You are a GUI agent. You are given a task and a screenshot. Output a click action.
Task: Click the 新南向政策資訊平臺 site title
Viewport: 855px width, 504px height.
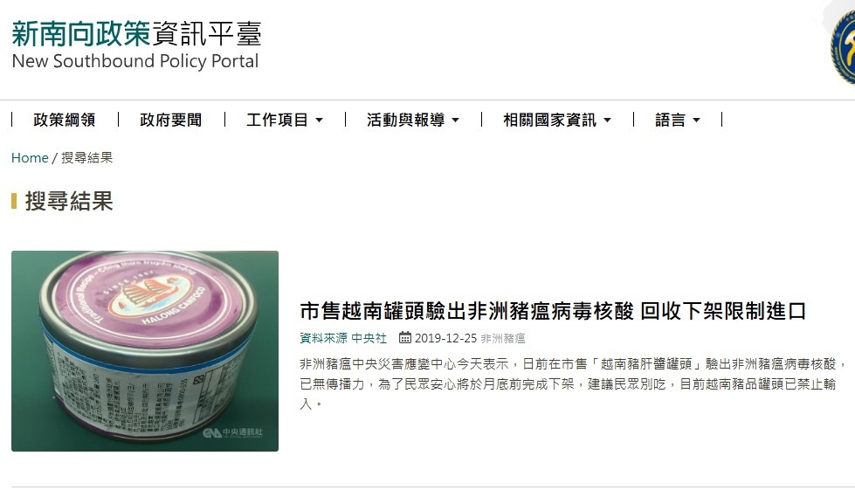136,33
